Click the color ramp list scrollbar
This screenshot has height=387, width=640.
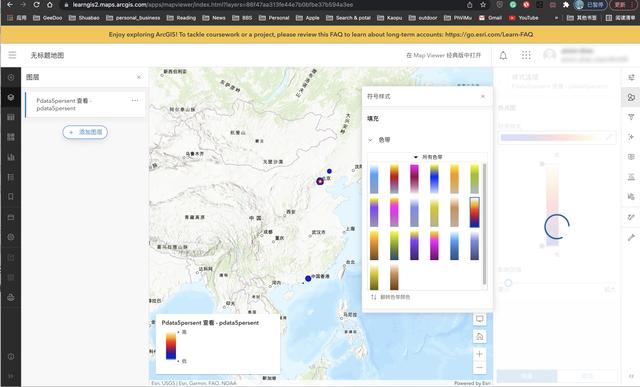(x=484, y=224)
